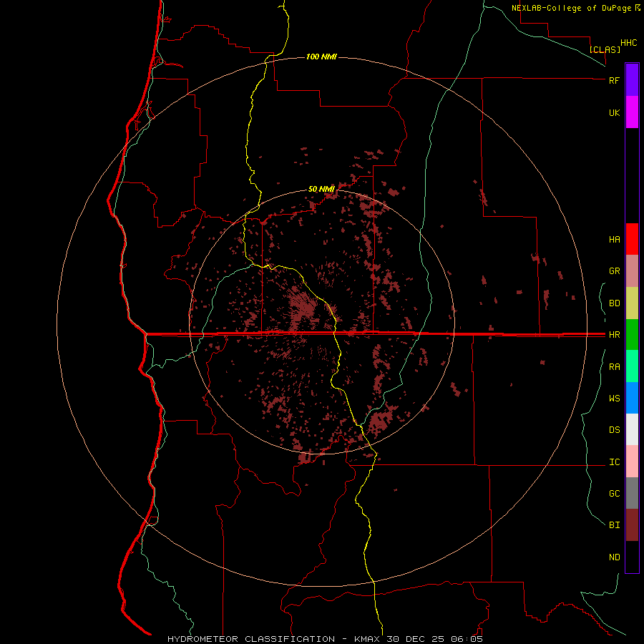644x644 pixels.
Task: Click the [CLAS] legend header
Action: pos(605,49)
